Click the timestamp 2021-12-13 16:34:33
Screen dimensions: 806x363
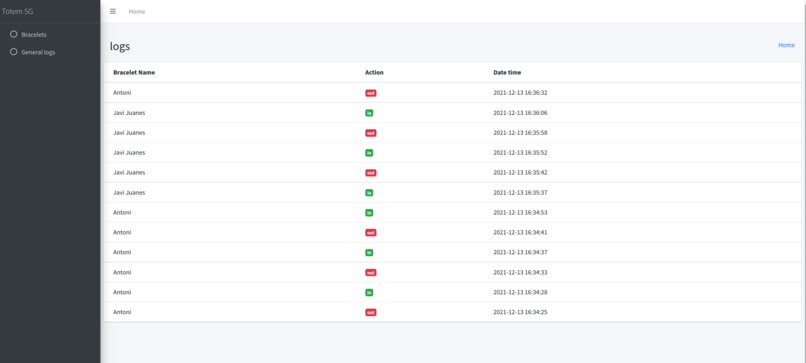click(520, 273)
